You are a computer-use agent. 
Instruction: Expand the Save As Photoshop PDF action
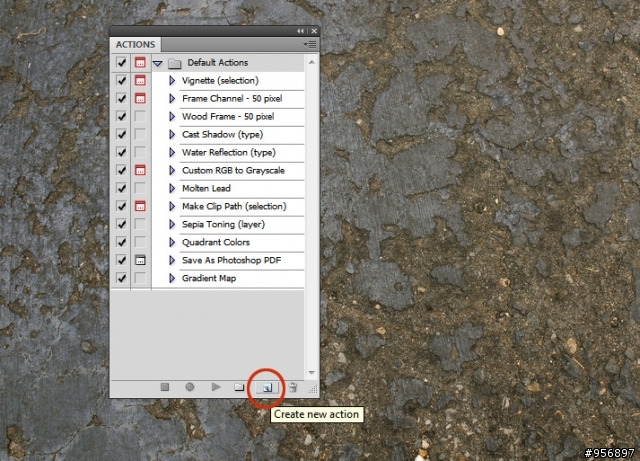tap(172, 261)
